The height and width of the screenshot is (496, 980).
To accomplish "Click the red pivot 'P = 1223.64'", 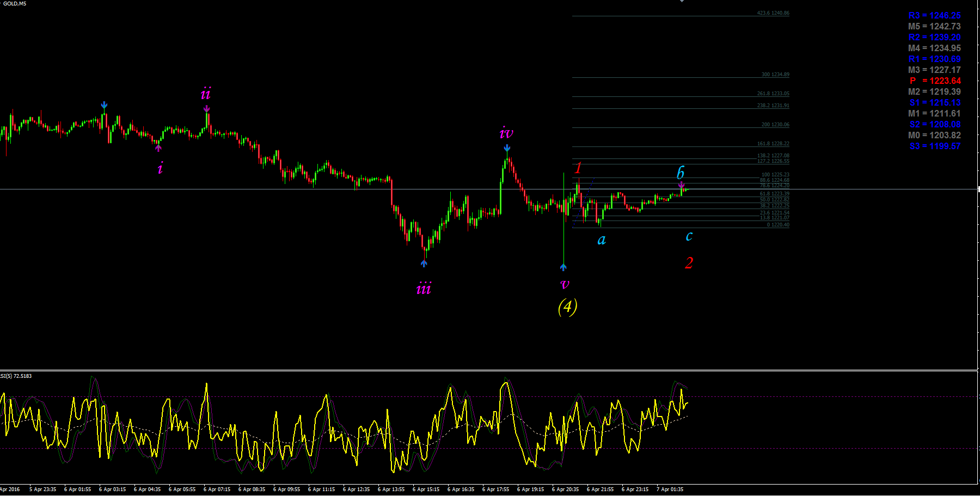I will tap(935, 81).
